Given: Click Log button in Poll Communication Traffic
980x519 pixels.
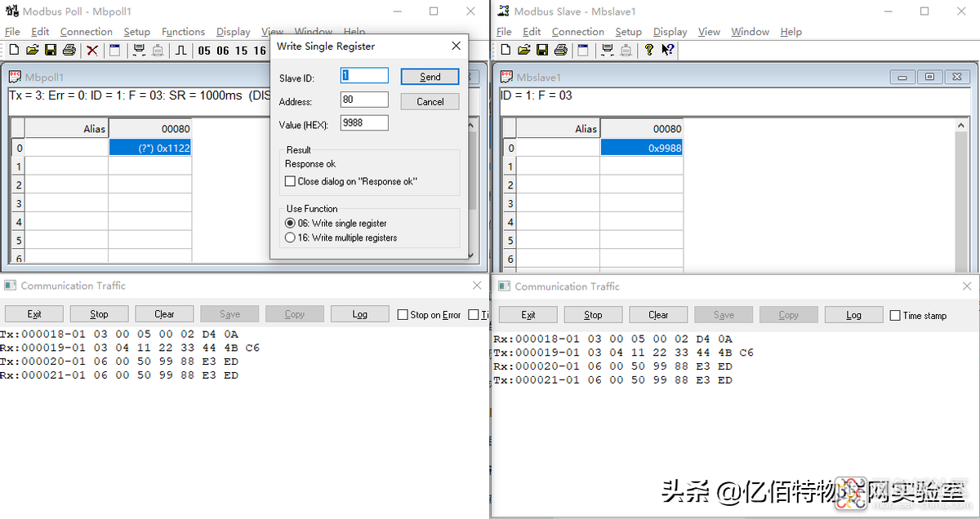Looking at the screenshot, I should pos(359,314).
